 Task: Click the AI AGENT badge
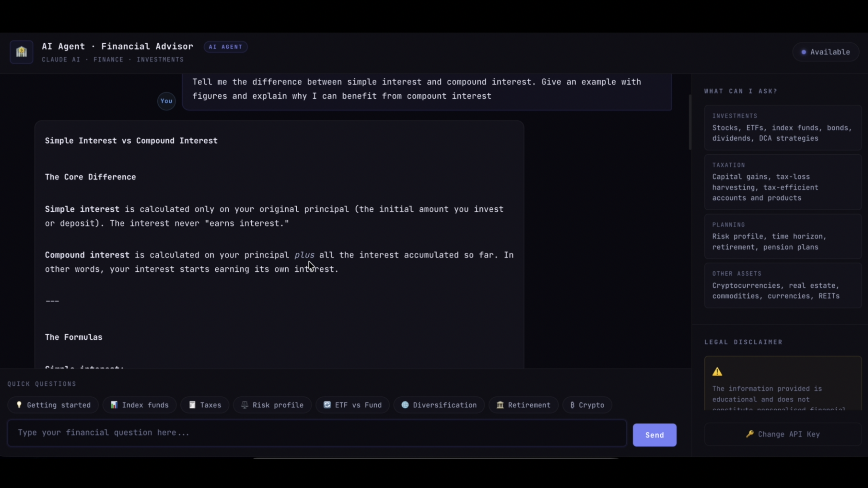pyautogui.click(x=225, y=47)
